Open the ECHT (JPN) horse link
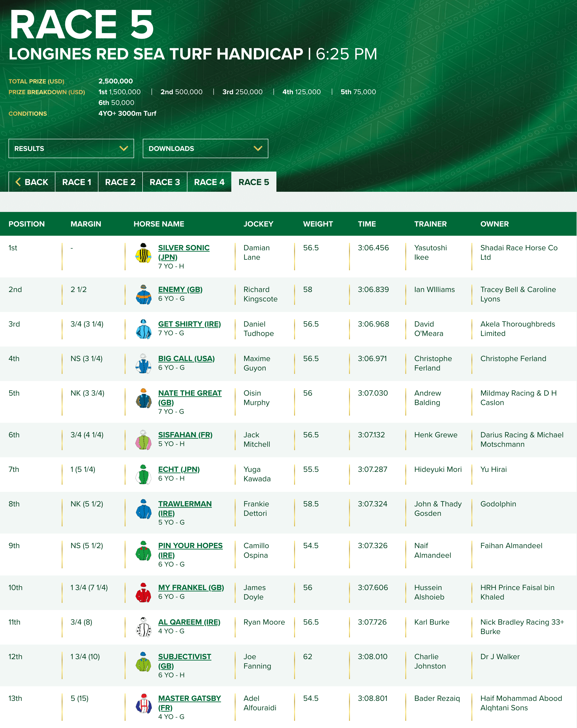 click(x=179, y=469)
